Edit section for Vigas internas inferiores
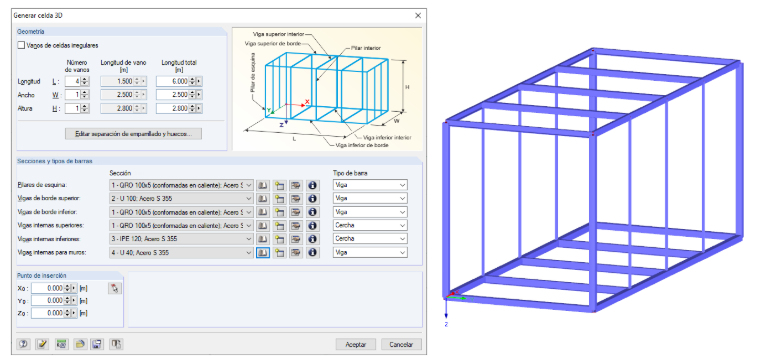Image resolution: width=760 pixels, height=364 pixels. click(x=296, y=239)
